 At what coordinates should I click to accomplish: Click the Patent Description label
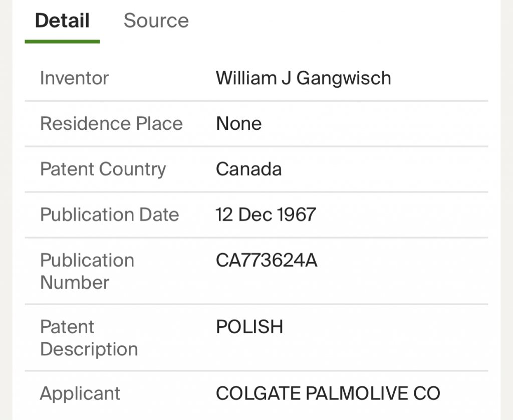click(x=89, y=338)
